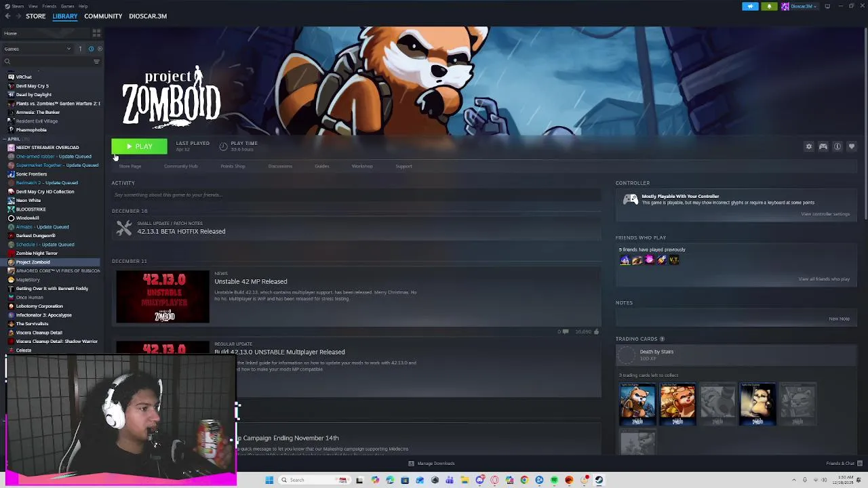Screen dimensions: 868x488
Task: Open the Workshop link
Action: (362, 166)
